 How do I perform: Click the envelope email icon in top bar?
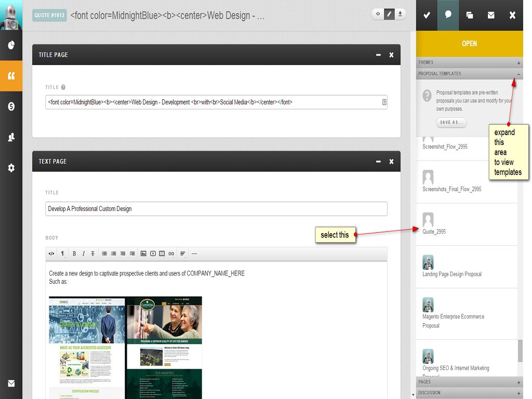click(491, 15)
